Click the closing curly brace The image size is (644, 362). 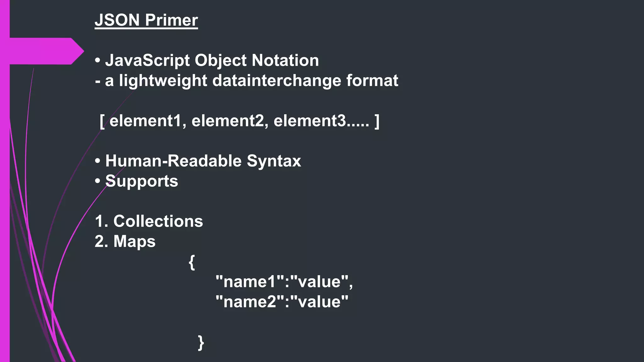pos(201,343)
